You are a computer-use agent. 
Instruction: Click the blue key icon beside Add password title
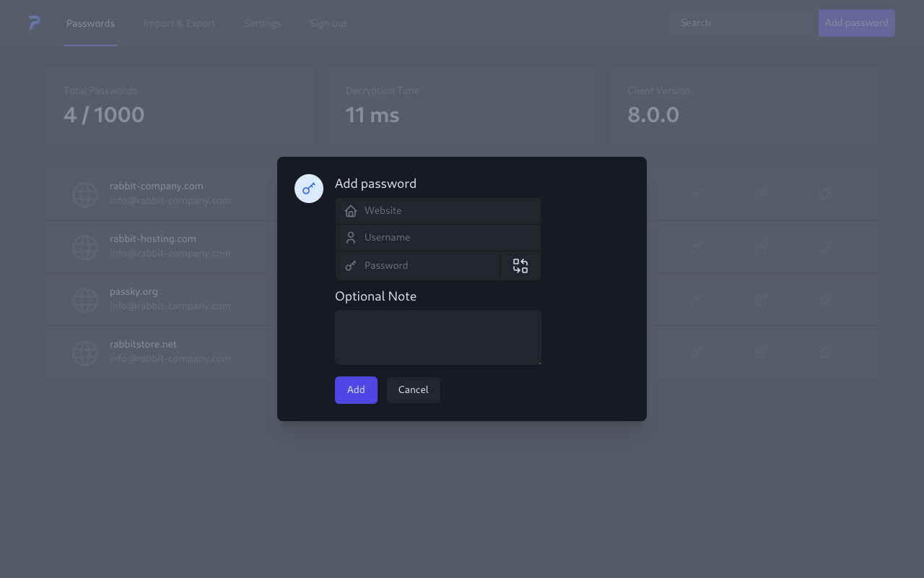309,189
